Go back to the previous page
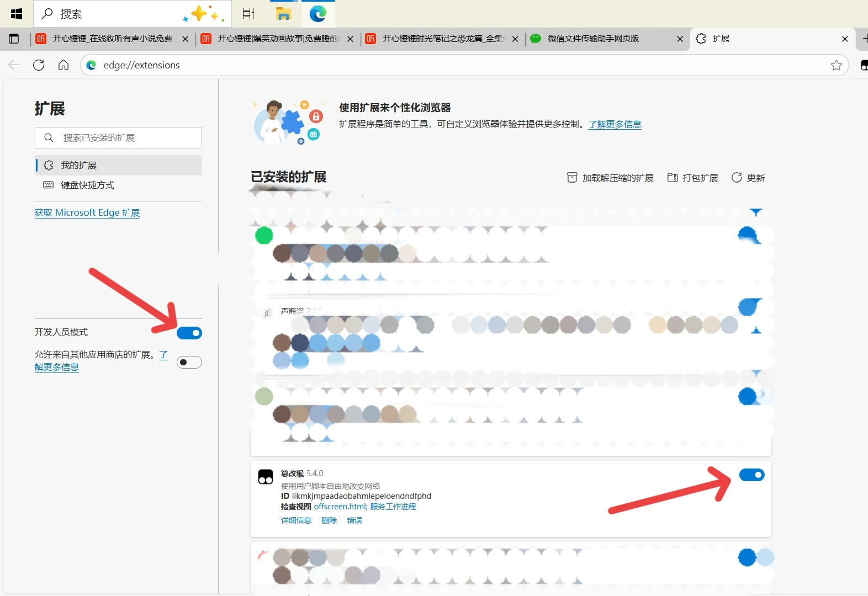 click(14, 65)
